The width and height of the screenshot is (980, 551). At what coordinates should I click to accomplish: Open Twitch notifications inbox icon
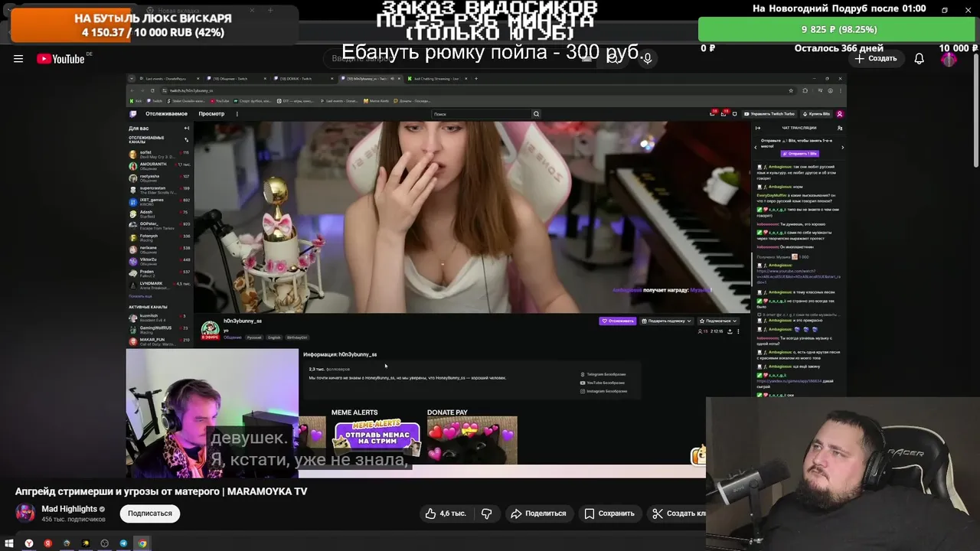click(x=724, y=114)
